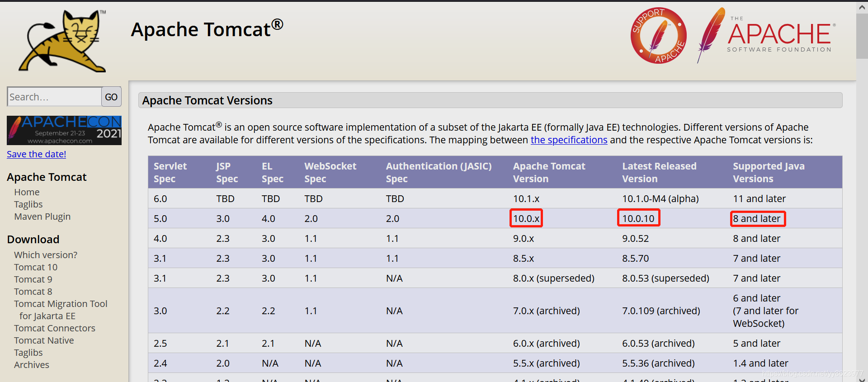Open Tomcat 9 download page
The width and height of the screenshot is (868, 382).
(x=33, y=279)
